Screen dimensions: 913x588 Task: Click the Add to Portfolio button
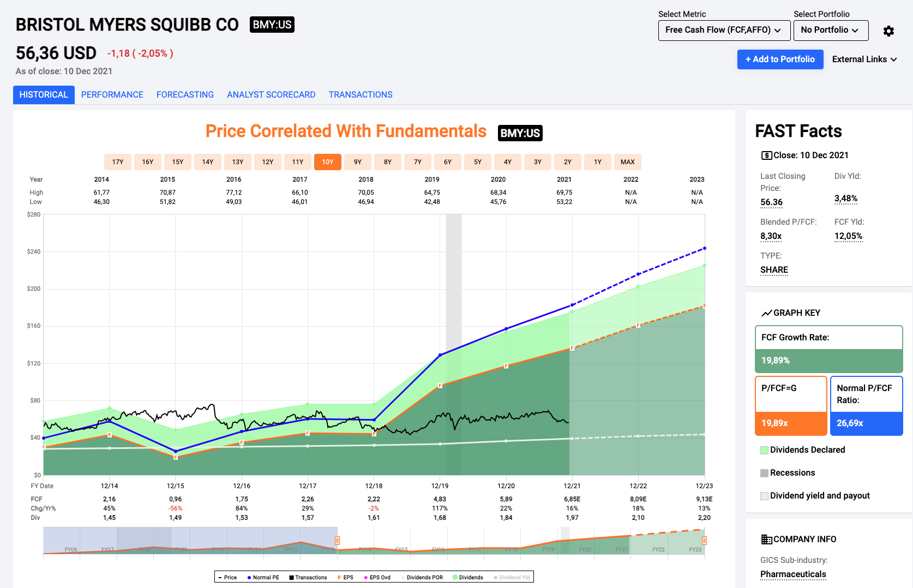click(x=780, y=59)
